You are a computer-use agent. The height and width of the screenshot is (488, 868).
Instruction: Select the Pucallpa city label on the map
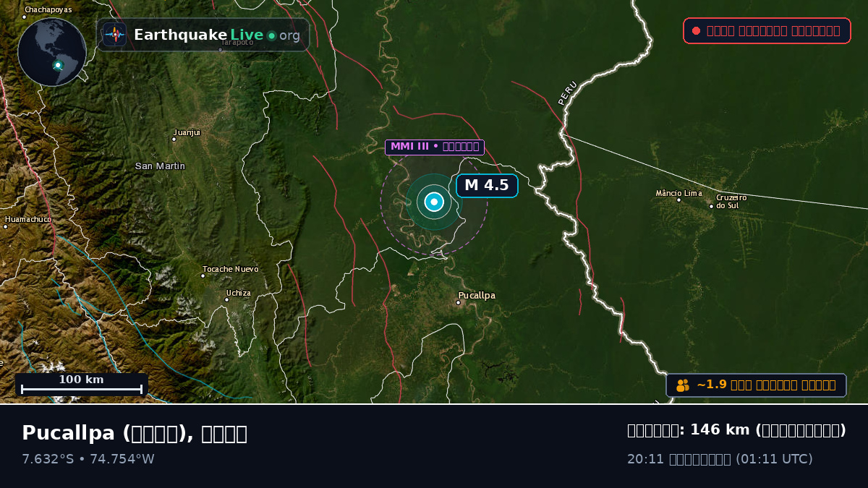[477, 296]
